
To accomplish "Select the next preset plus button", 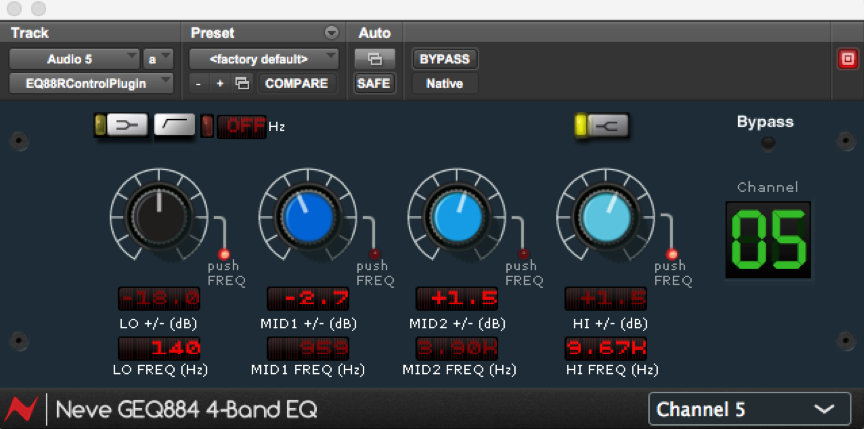I will 220,84.
